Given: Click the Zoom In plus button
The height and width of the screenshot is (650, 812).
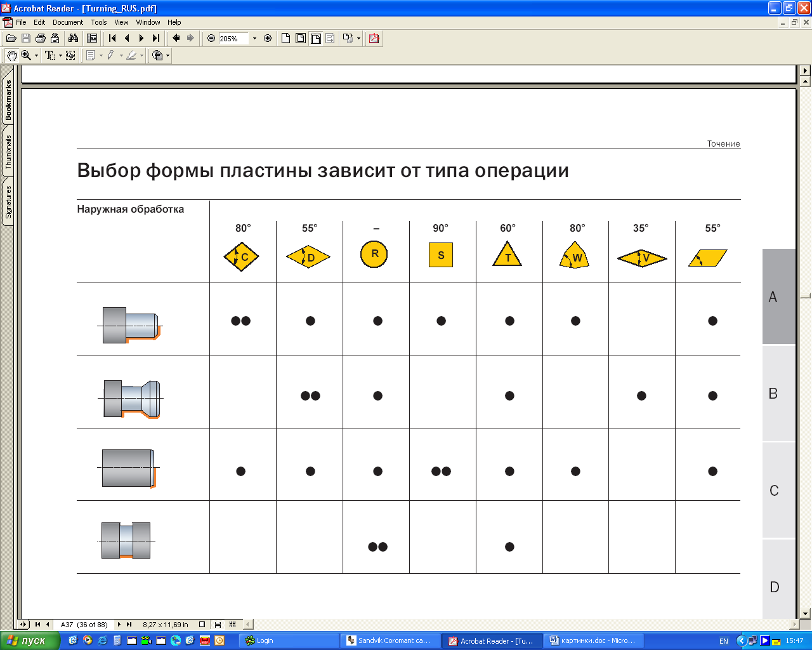Looking at the screenshot, I should 268,38.
